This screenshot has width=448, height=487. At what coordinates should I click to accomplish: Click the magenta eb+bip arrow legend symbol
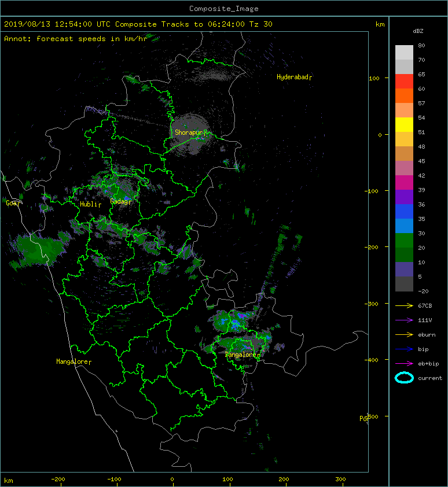click(x=404, y=364)
